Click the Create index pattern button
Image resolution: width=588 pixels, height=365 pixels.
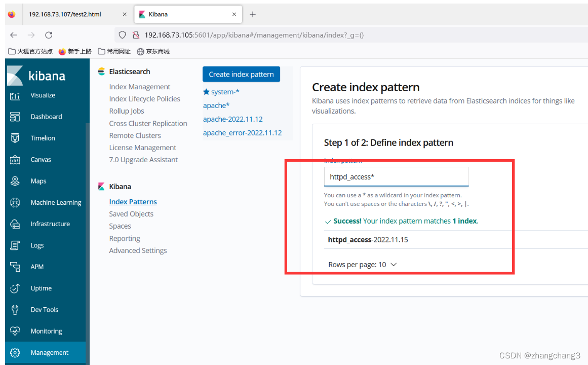[241, 75]
